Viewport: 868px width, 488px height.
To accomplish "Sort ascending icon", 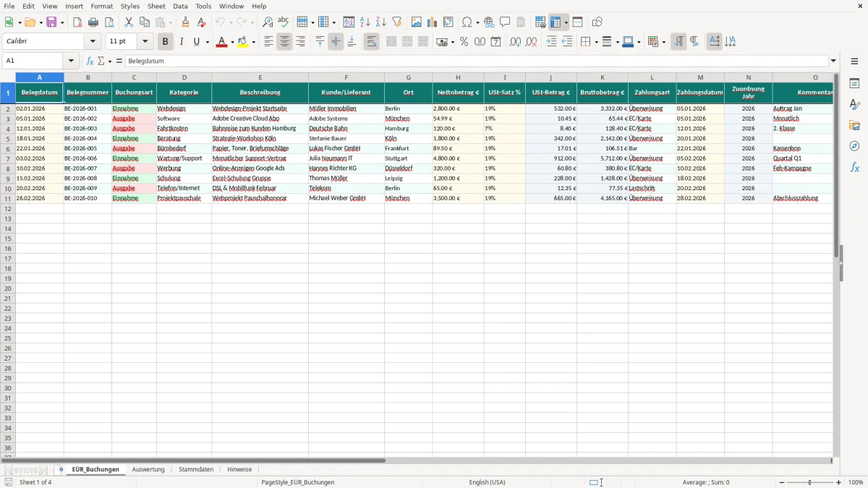I will [x=365, y=22].
